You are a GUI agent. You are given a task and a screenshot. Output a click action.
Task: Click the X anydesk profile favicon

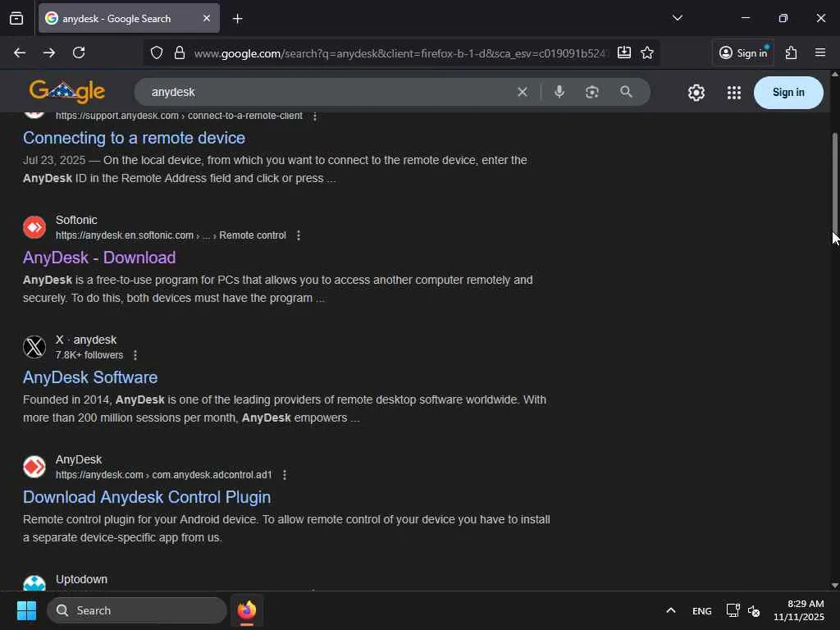click(34, 347)
